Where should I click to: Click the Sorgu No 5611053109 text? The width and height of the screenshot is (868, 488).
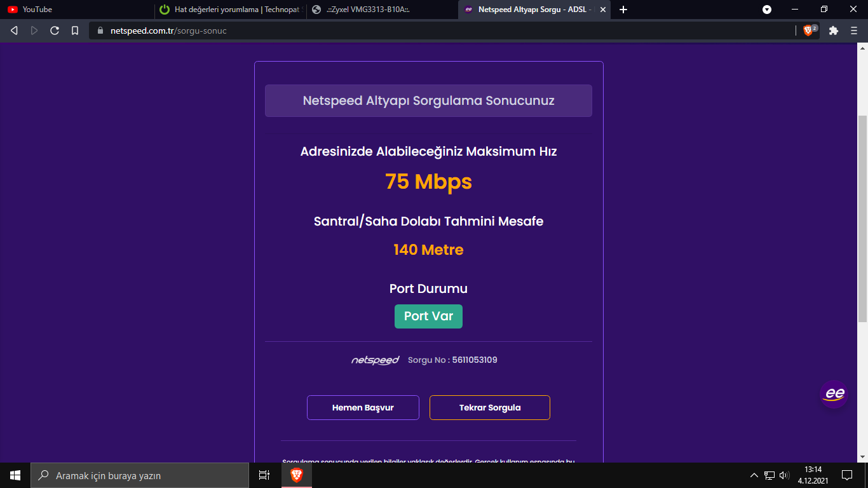(x=452, y=360)
